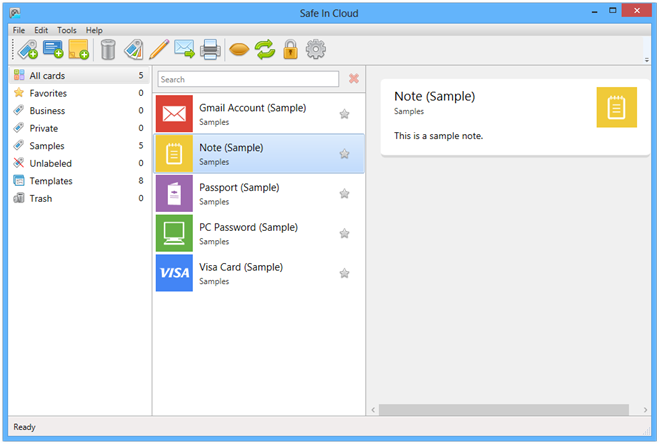Image resolution: width=660 pixels, height=444 pixels.
Task: Click the Edit Labels tag icon
Action: (134, 50)
